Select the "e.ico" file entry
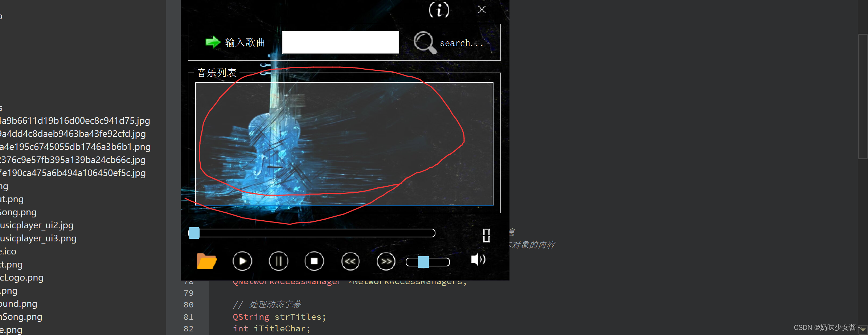The height and width of the screenshot is (335, 868). 8,251
